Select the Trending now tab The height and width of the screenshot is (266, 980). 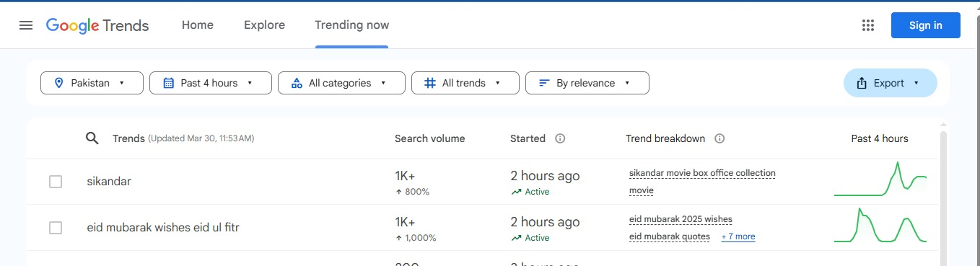[352, 25]
